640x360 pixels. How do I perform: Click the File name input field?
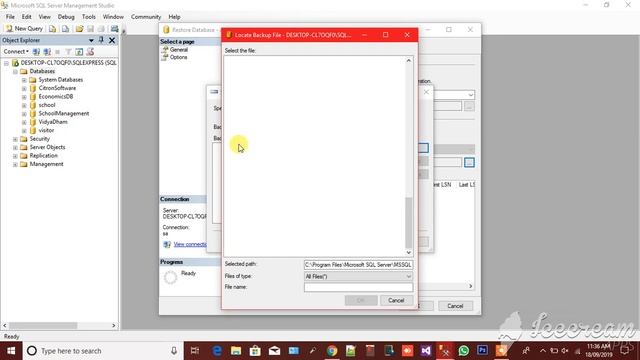click(358, 287)
